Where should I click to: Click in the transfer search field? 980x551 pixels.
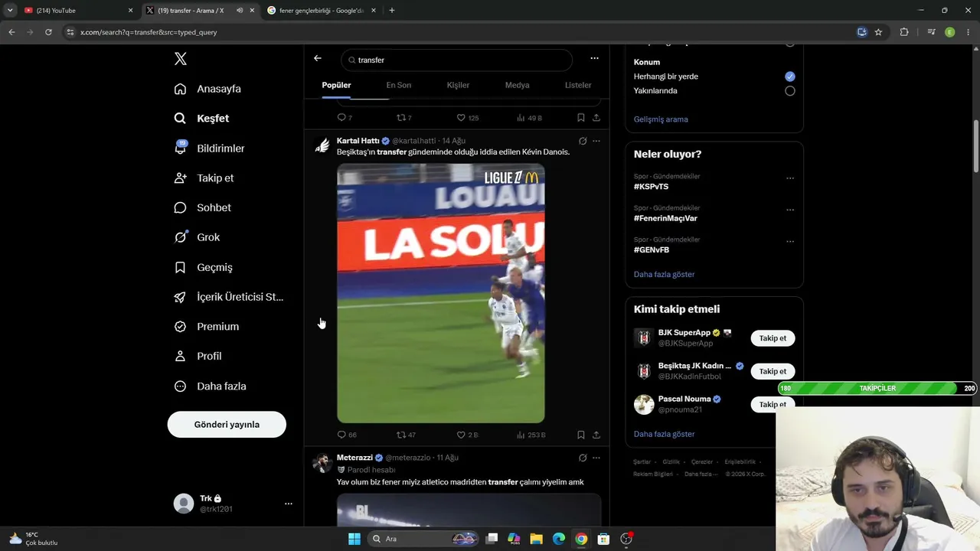(x=457, y=60)
